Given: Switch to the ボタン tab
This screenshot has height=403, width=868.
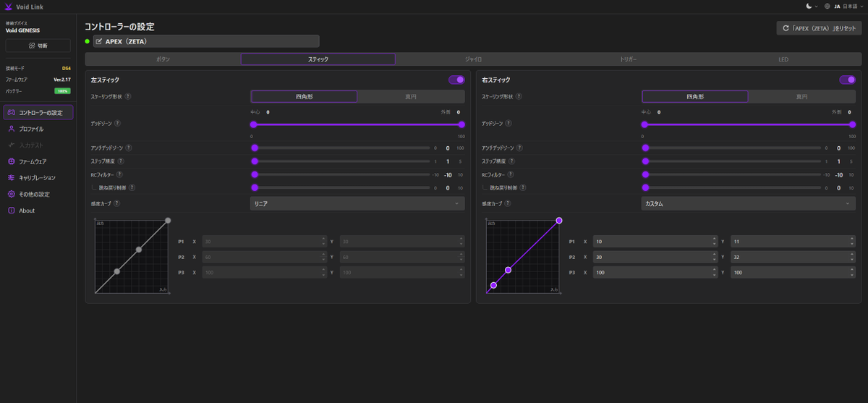Looking at the screenshot, I should (x=163, y=59).
